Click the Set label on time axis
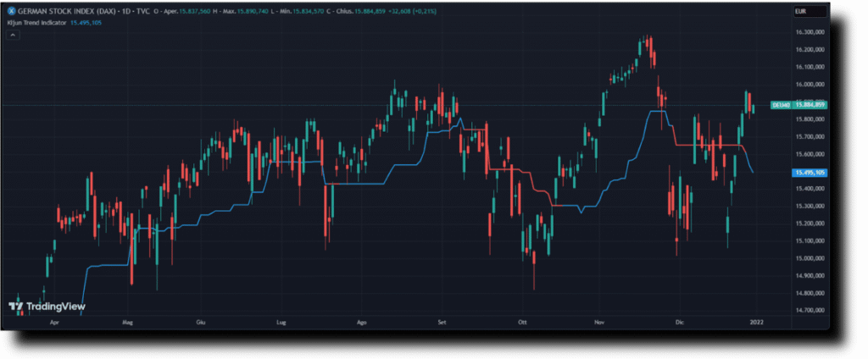868x359 pixels. pyautogui.click(x=442, y=323)
